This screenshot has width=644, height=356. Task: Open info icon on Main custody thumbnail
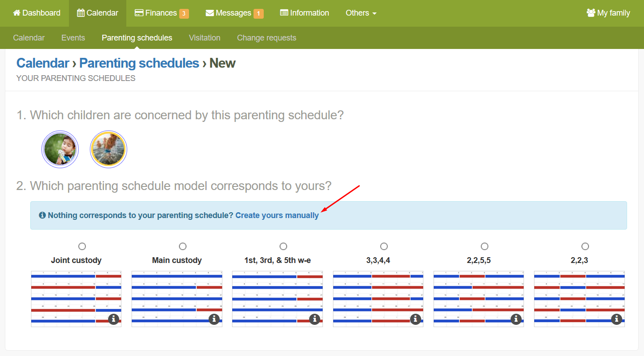pyautogui.click(x=214, y=319)
